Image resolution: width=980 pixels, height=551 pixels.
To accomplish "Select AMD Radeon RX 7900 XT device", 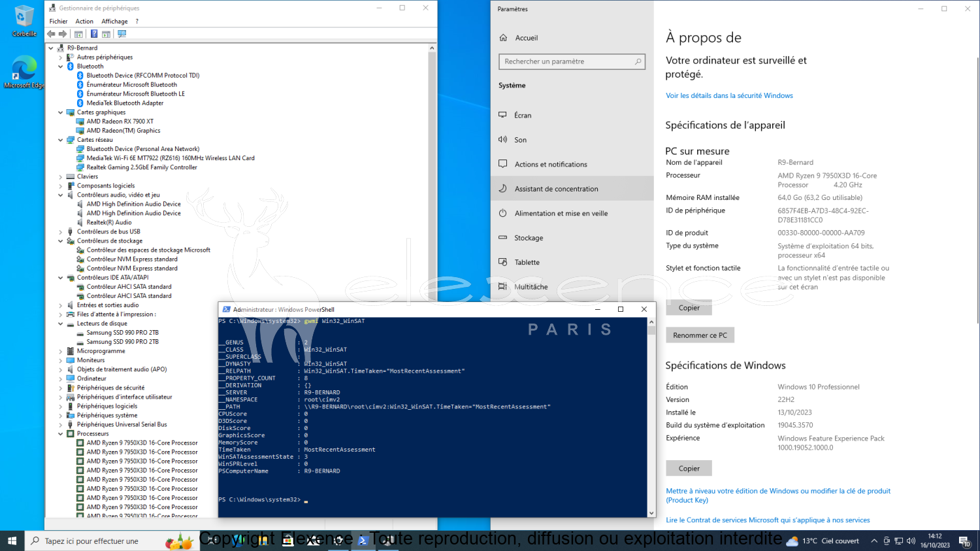I will click(x=120, y=122).
